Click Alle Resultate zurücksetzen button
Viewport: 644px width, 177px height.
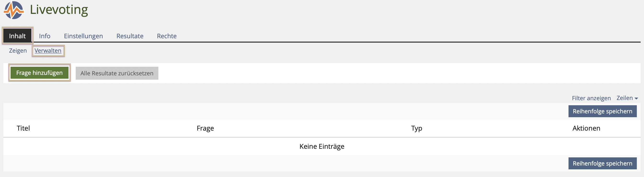117,73
